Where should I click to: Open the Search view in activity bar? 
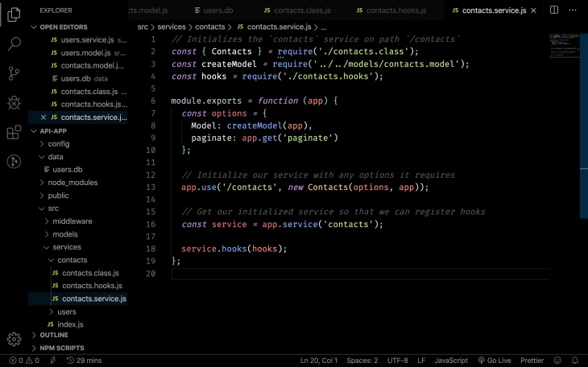[x=14, y=43]
